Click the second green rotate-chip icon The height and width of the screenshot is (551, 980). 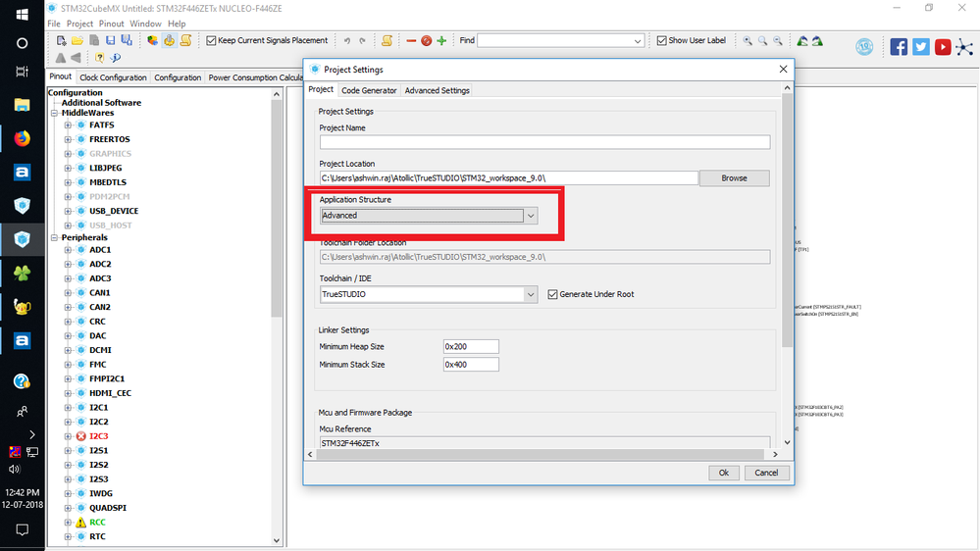tap(817, 40)
